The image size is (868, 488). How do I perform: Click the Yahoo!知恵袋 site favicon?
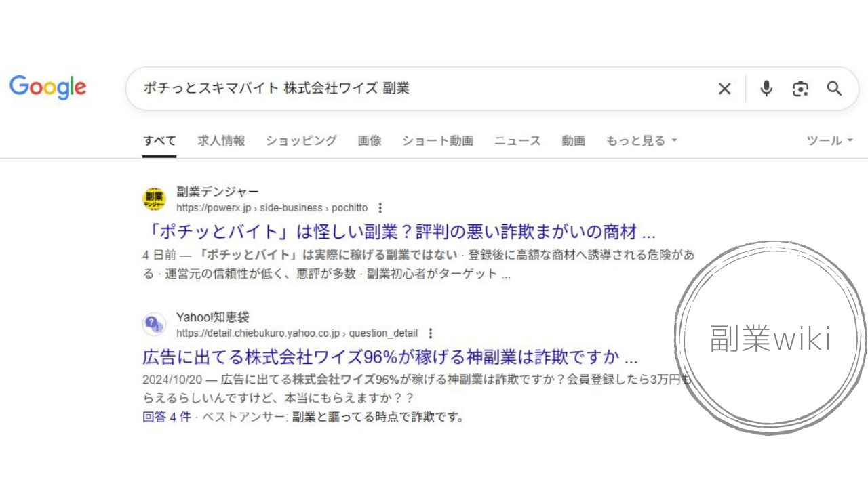(x=154, y=325)
